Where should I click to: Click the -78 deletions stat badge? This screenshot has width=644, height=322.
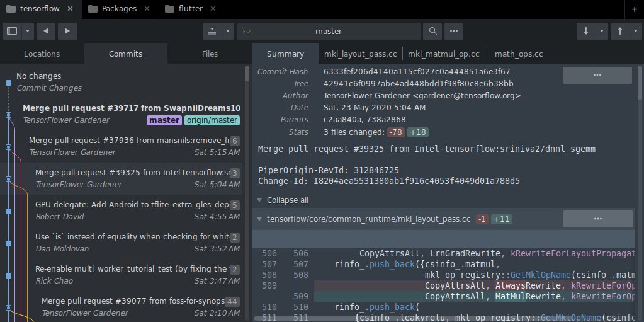[396, 132]
